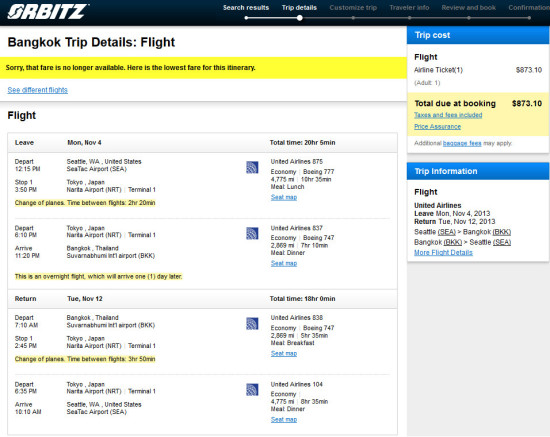Open See different flights link

[x=38, y=90]
